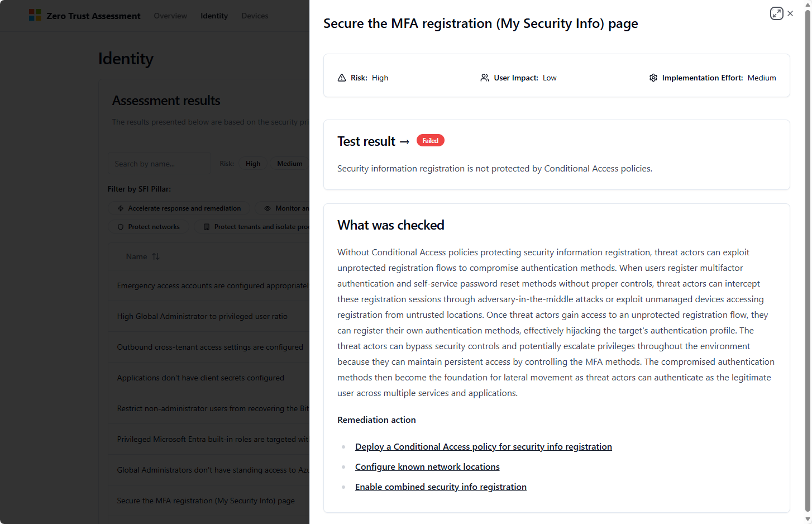Click the Failed status badge

click(x=430, y=140)
